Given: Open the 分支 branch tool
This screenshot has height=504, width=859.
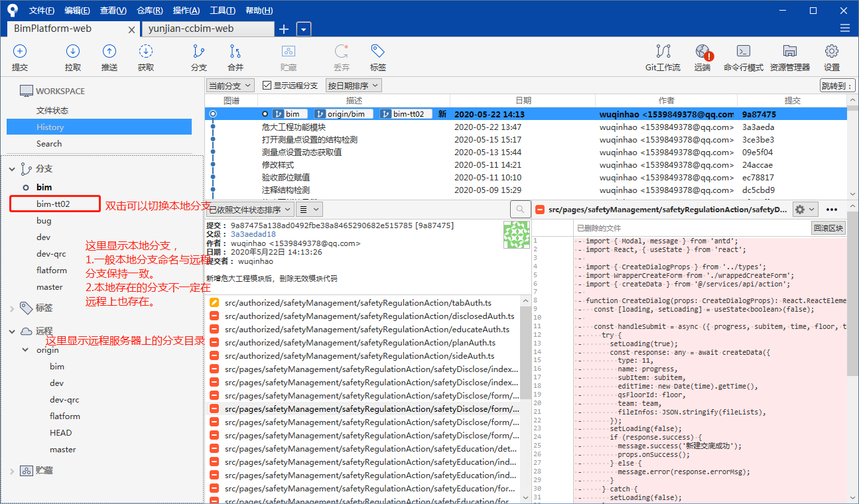Looking at the screenshot, I should [199, 52].
